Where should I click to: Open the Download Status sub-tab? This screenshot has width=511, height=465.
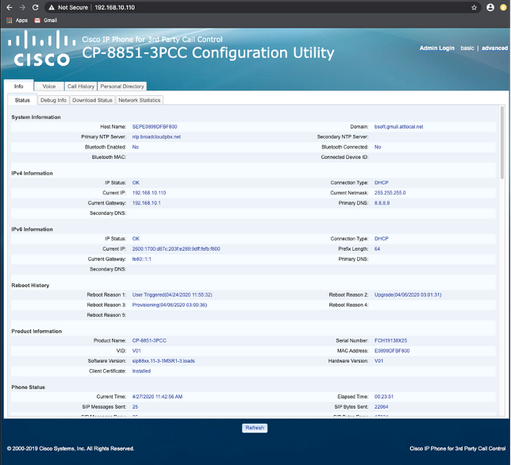coord(92,100)
